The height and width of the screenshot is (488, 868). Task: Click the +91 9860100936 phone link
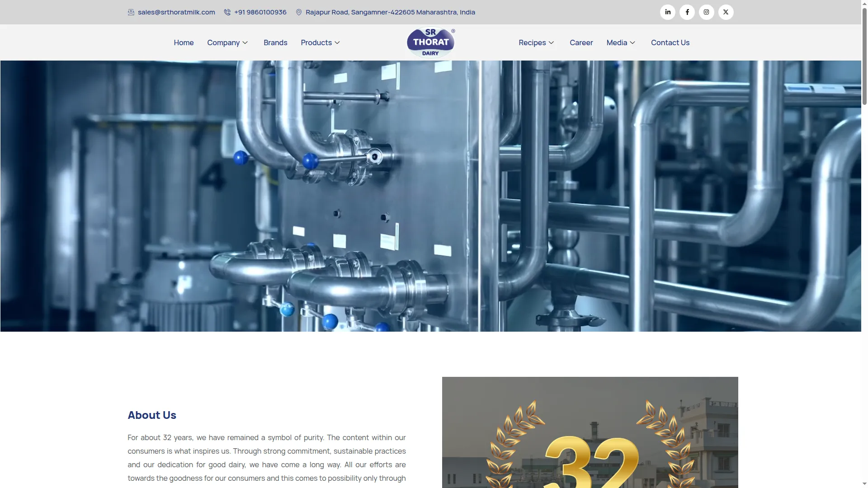260,12
